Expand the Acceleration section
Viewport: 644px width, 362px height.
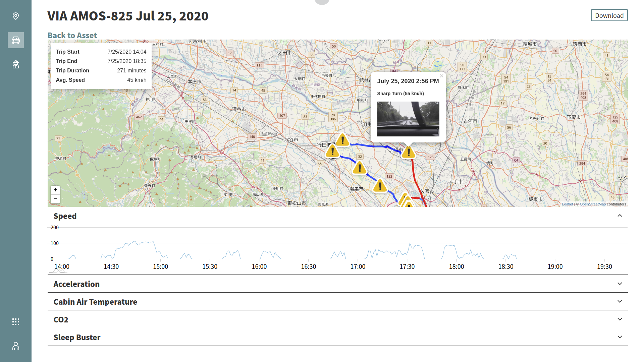(620, 284)
